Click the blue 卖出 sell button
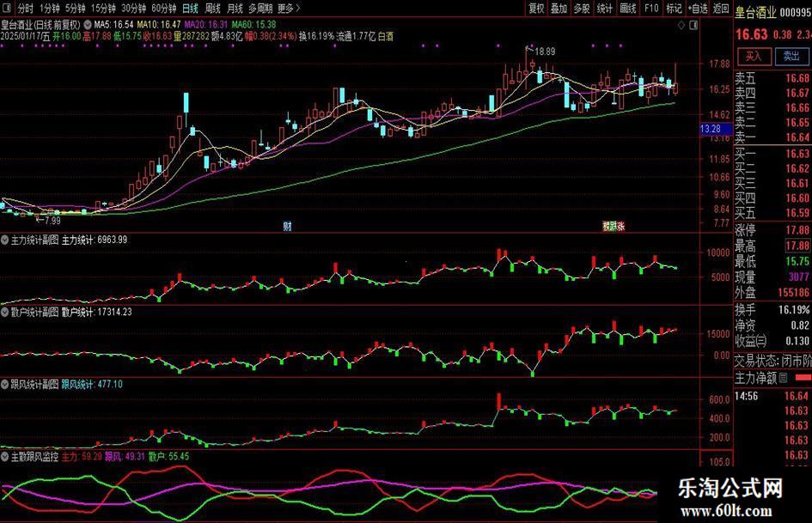Screen dimensions: 812x523 click(x=791, y=57)
